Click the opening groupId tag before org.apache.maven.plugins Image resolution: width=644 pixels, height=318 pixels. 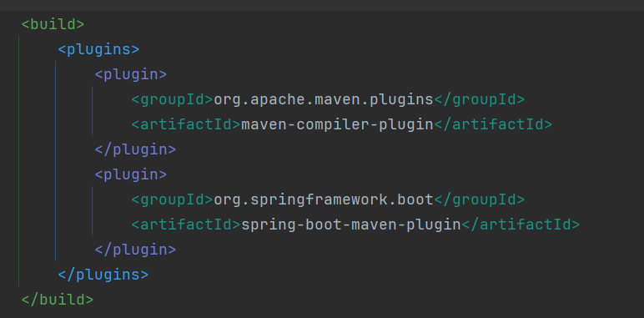click(x=173, y=99)
